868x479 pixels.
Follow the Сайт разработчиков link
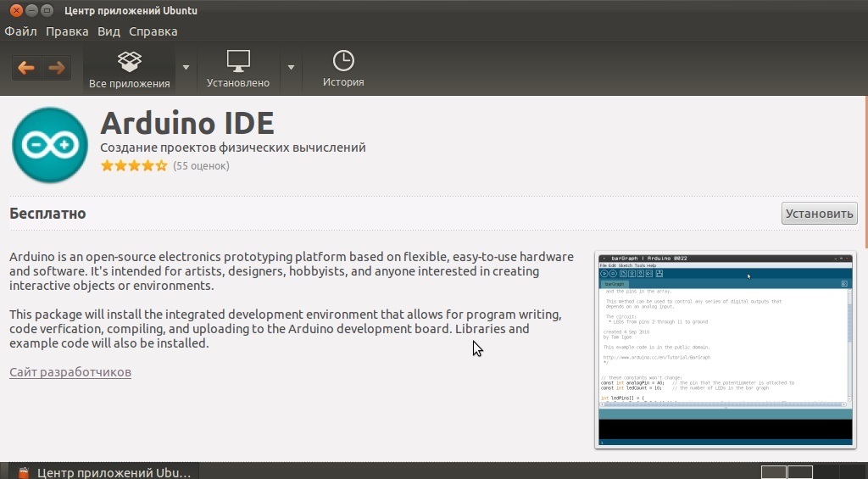pyautogui.click(x=70, y=372)
